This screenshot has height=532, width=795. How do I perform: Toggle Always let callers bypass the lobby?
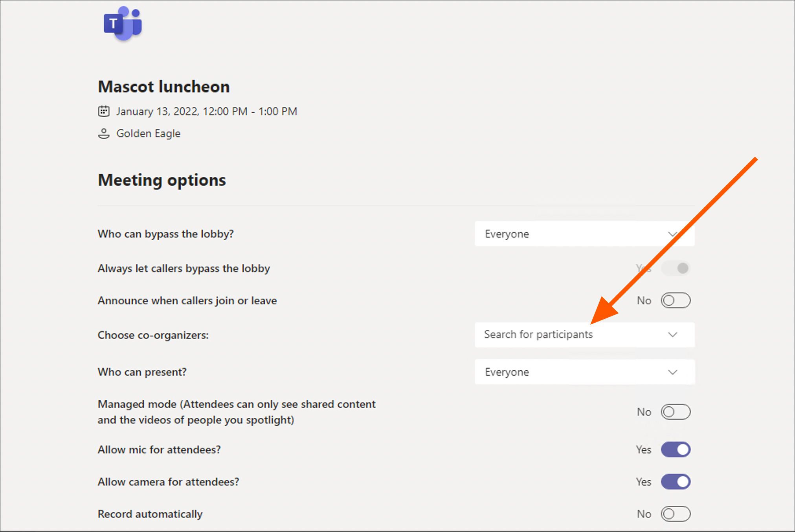[676, 268]
